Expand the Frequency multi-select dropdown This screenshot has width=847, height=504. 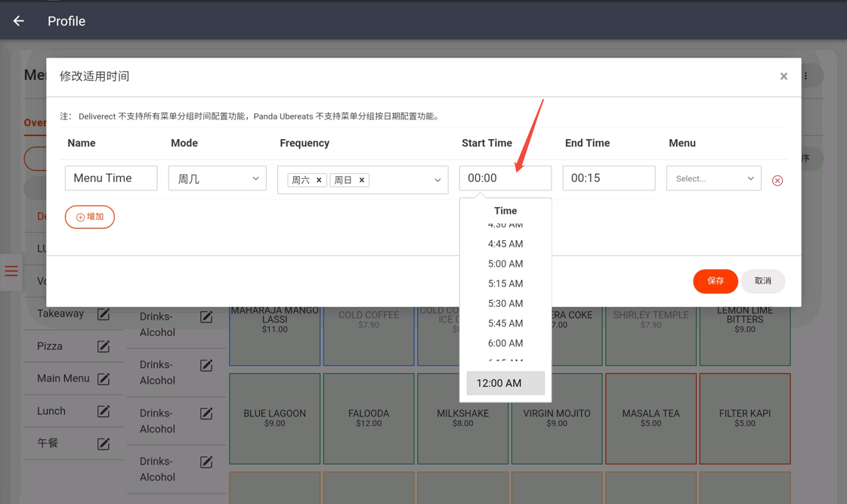point(437,180)
